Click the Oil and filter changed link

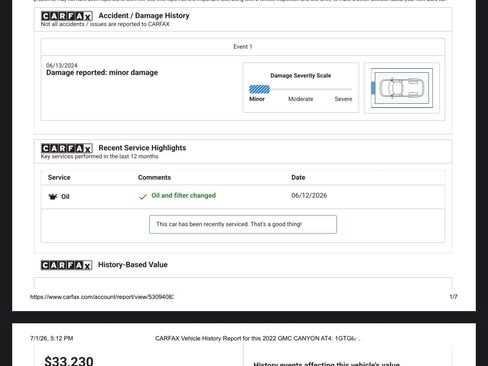(x=183, y=195)
